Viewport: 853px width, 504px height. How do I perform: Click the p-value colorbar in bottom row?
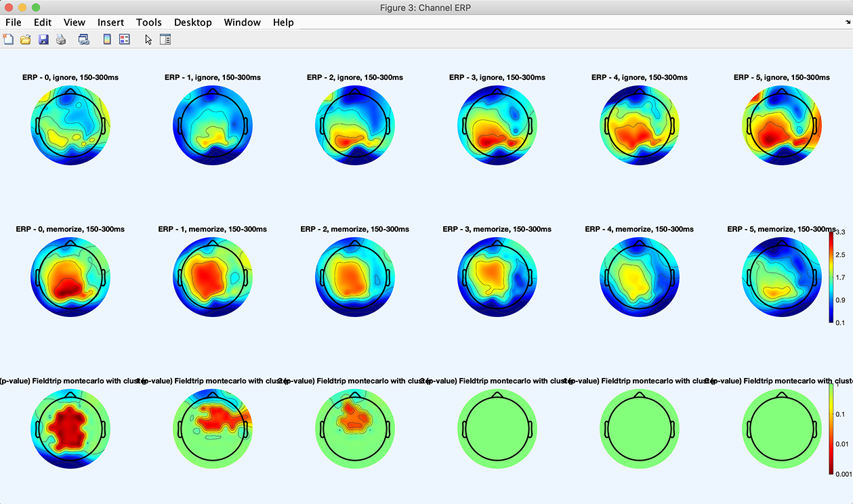click(831, 429)
